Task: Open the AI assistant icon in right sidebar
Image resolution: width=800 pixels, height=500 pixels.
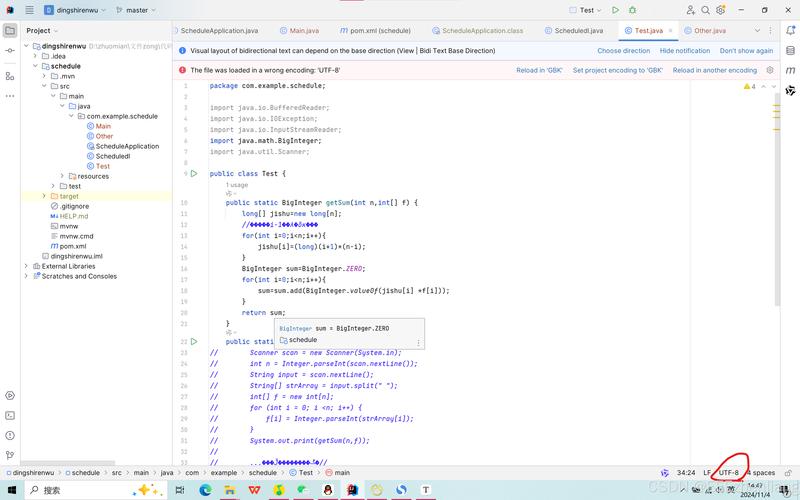Action: 790,91
